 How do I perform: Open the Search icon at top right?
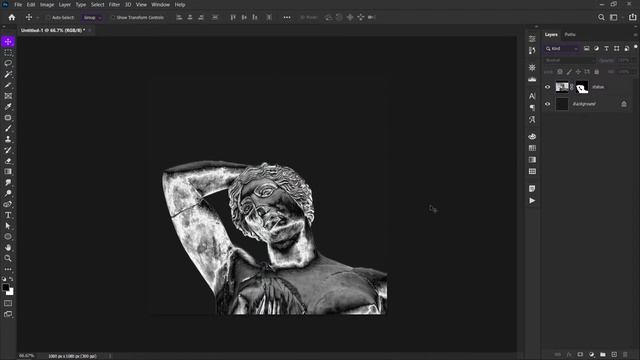pos(601,17)
